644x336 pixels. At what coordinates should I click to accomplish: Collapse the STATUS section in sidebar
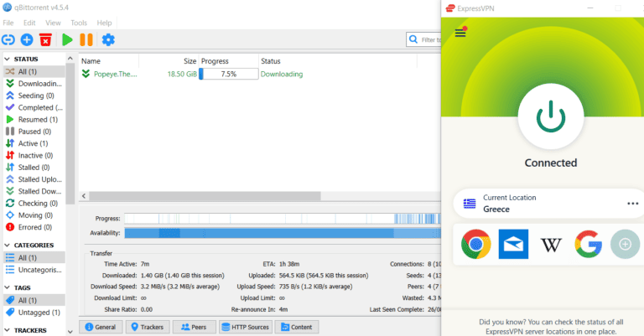click(8, 59)
